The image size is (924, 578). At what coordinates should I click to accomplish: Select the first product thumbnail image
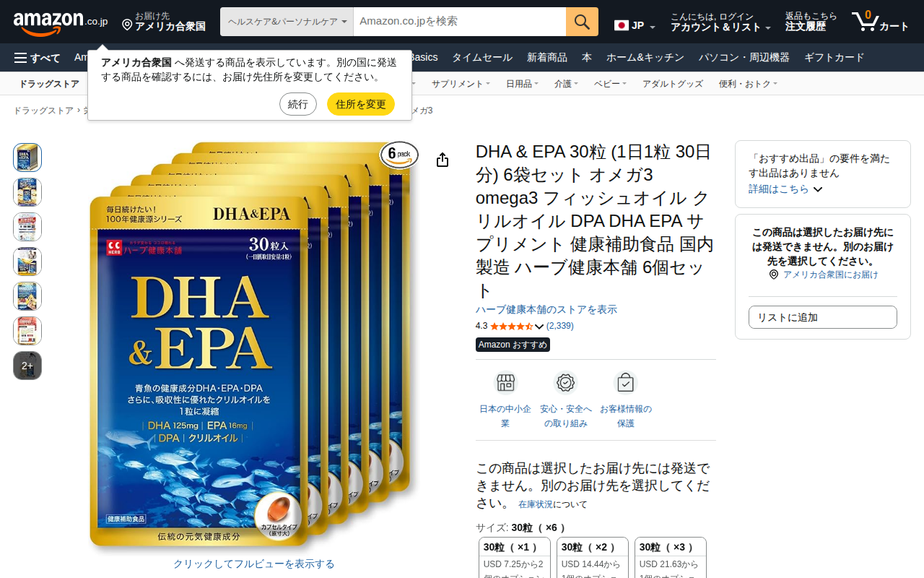pyautogui.click(x=27, y=158)
